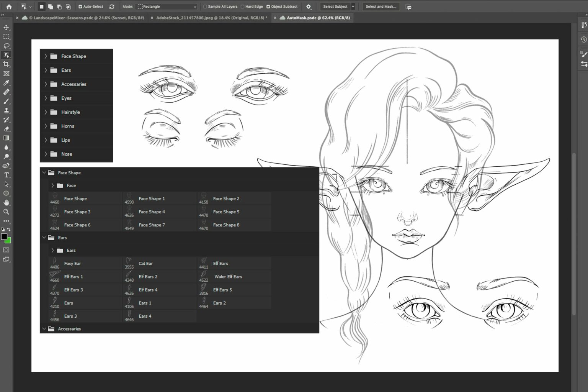Select the Hand tool
588x392 pixels.
tap(6, 203)
